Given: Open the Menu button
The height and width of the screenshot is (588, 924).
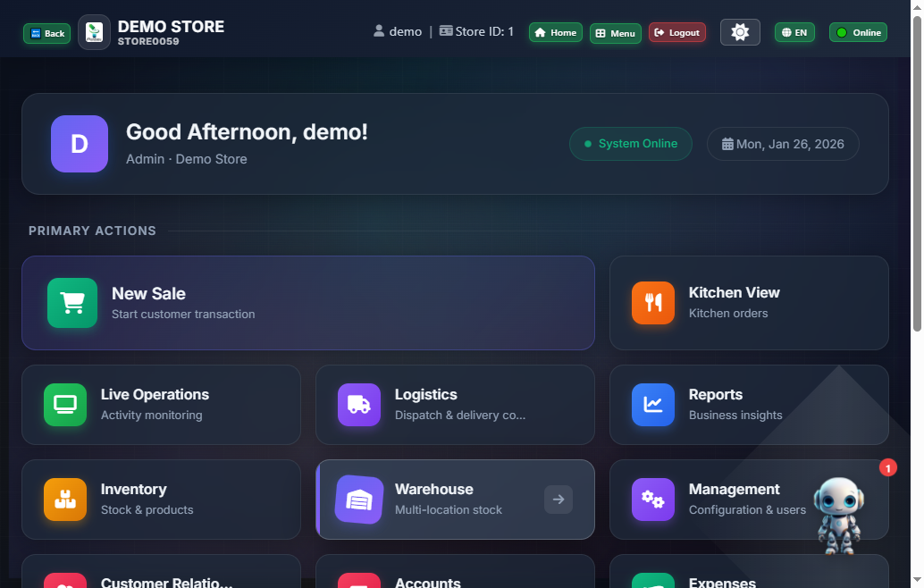Looking at the screenshot, I should click(616, 33).
